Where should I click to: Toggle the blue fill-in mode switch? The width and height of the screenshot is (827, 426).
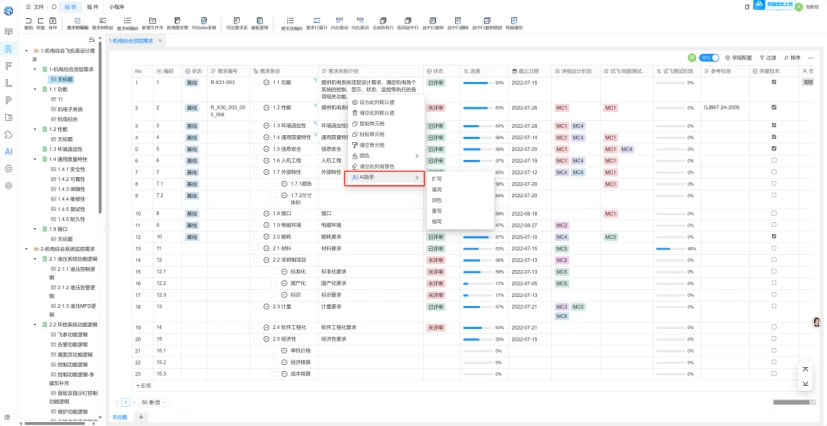[709, 57]
